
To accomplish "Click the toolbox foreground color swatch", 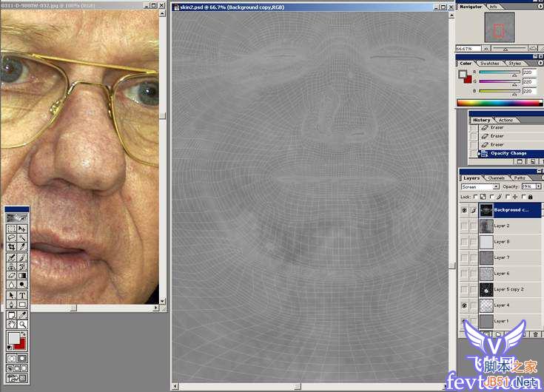I will pyautogui.click(x=14, y=338).
